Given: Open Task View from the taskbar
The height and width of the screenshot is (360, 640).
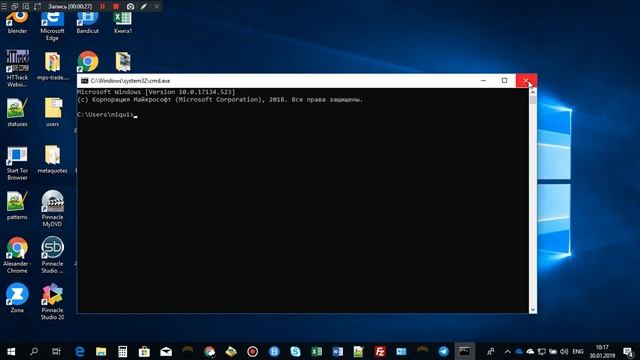Looking at the screenshot, I should tap(56, 351).
